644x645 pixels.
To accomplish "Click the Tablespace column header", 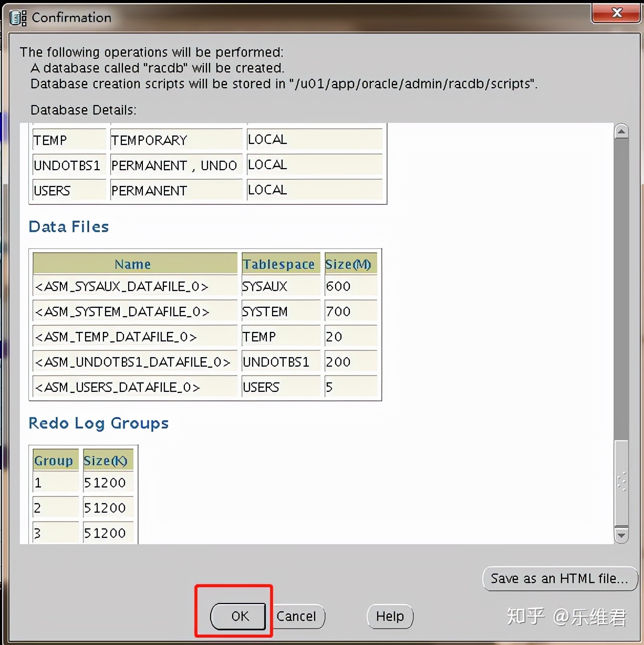I will pyautogui.click(x=281, y=264).
